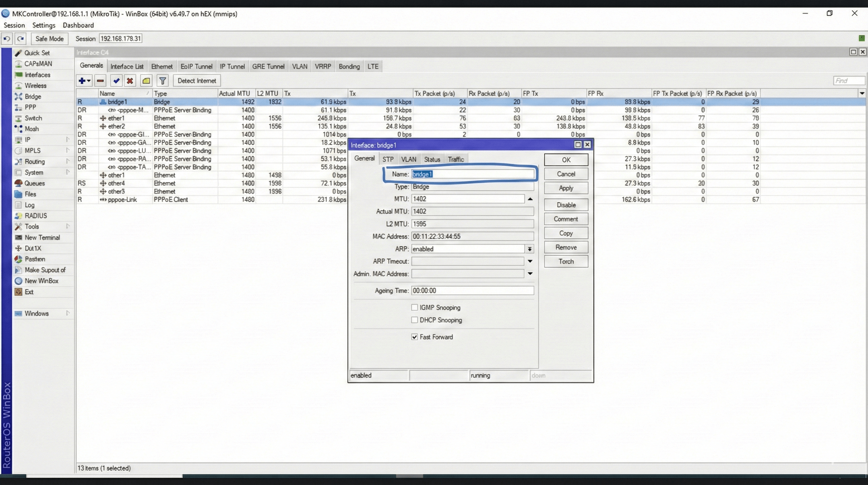The image size is (868, 485).
Task: Click the Torch button
Action: (566, 261)
